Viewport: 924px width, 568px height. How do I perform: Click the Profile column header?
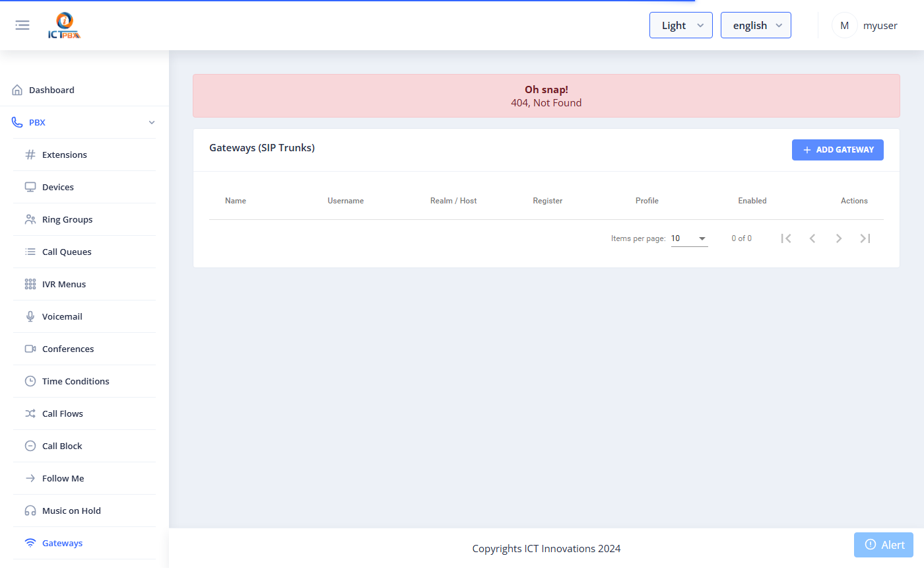647,201
